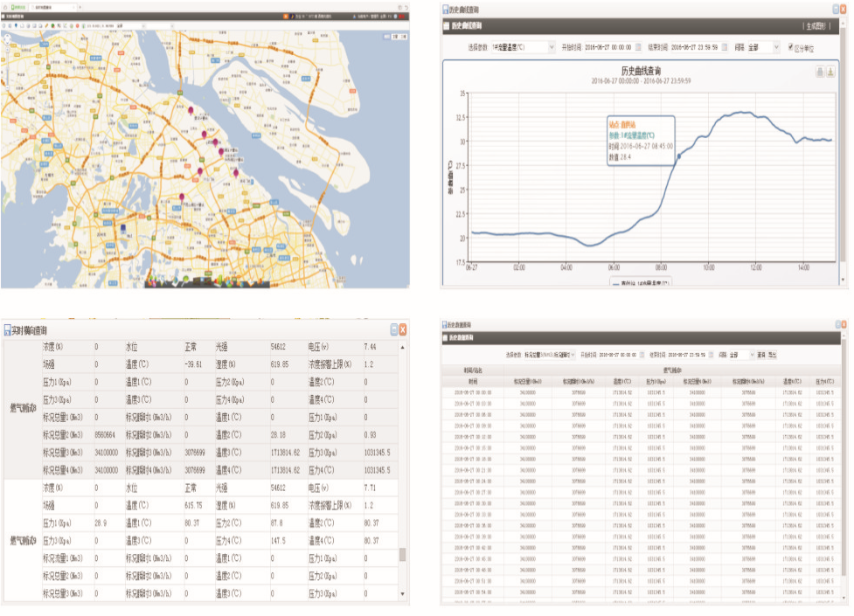Click the value 28.9 in the table
Screen dimensions: 854x616
pyautogui.click(x=101, y=523)
